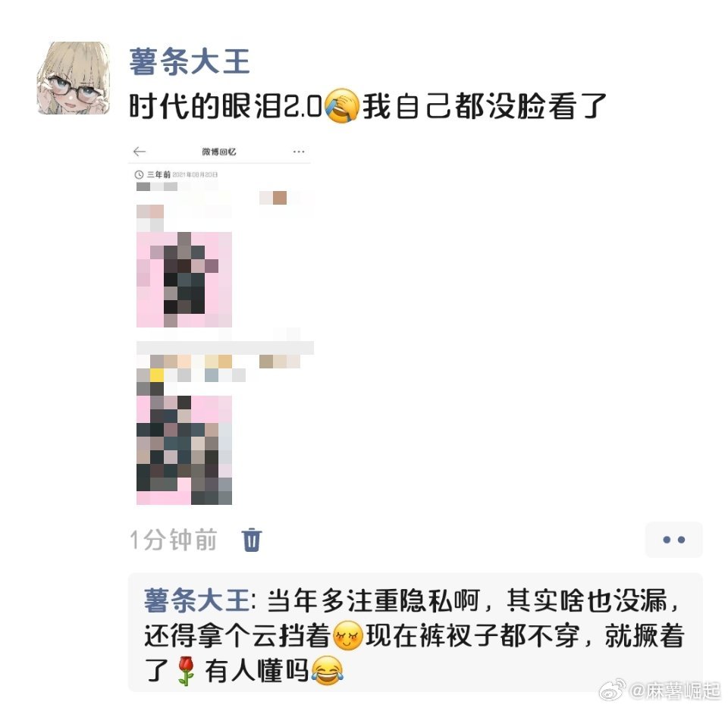Tap the post text 时代的眼泪2.0
The width and height of the screenshot is (728, 708).
coord(226,106)
